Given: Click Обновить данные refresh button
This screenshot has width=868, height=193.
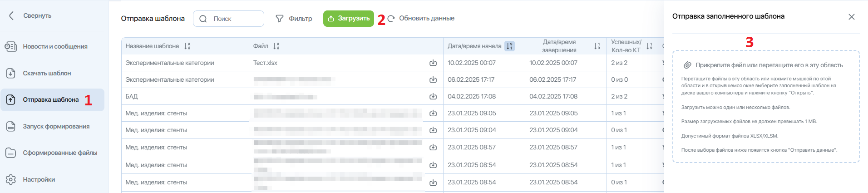Looking at the screenshot, I should pos(421,19).
